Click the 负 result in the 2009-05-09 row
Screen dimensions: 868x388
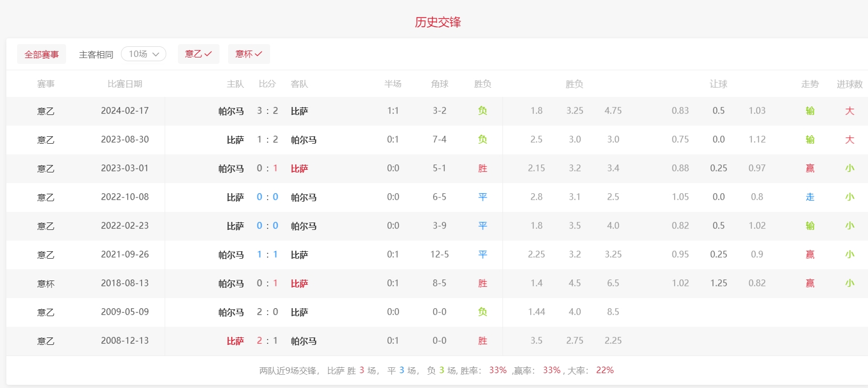coord(482,312)
